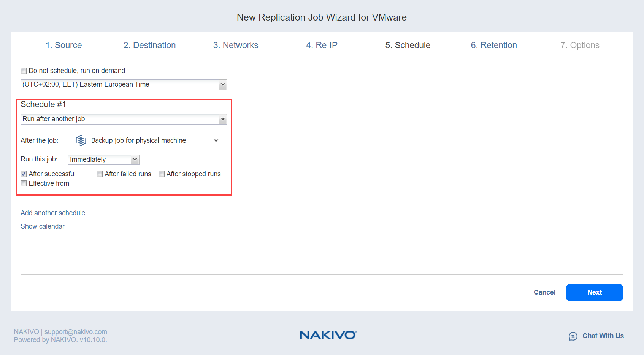Image resolution: width=644 pixels, height=355 pixels.
Task: Click the backup job stack icon
Action: point(81,140)
